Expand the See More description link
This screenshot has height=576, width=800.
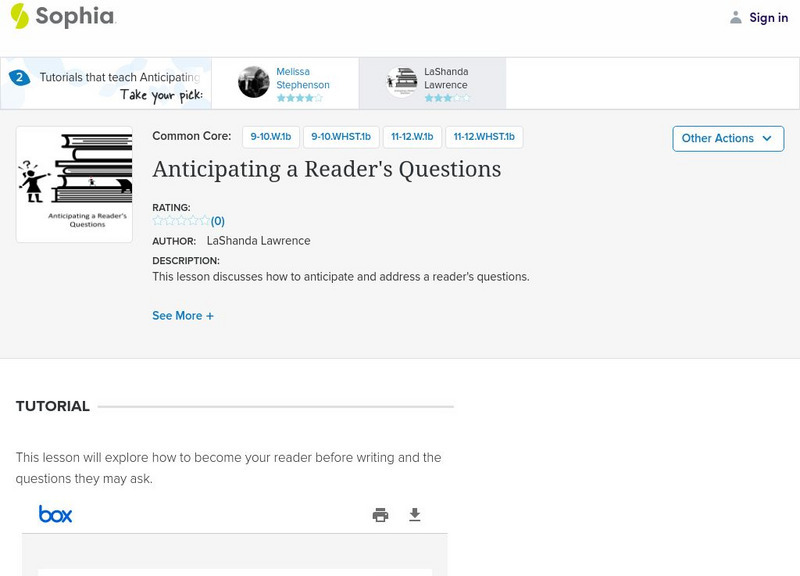pyautogui.click(x=183, y=316)
